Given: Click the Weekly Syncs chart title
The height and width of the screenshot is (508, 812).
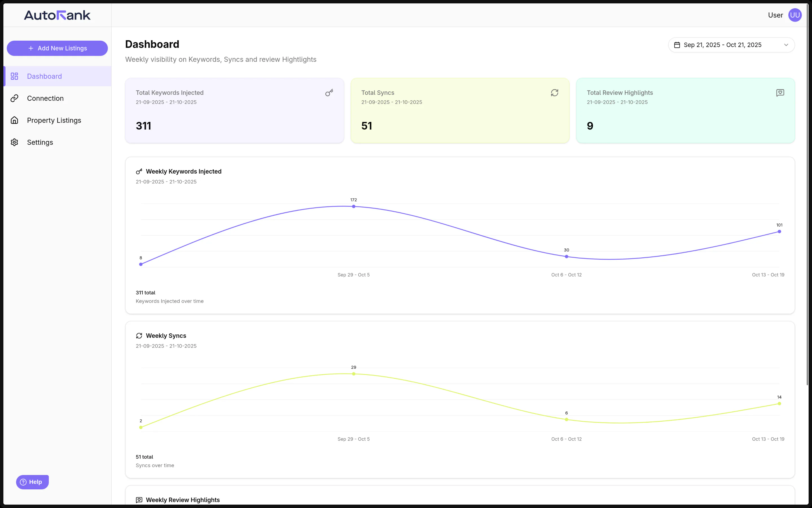Looking at the screenshot, I should 166,336.
